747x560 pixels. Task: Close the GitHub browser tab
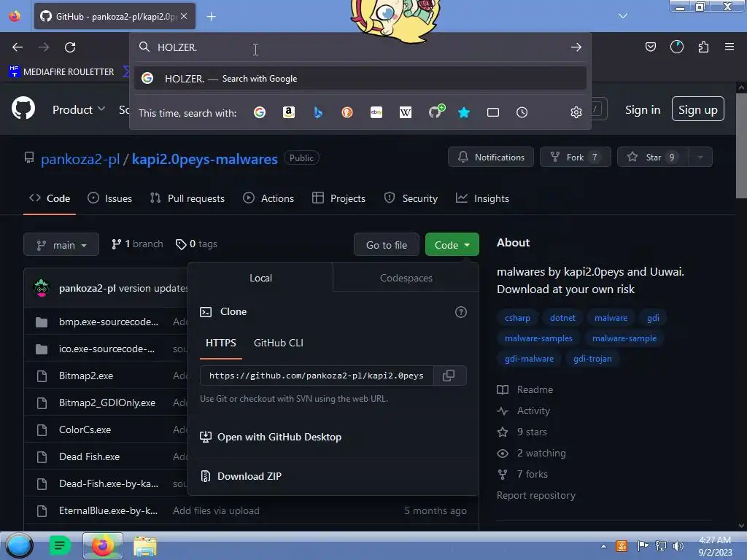[184, 16]
